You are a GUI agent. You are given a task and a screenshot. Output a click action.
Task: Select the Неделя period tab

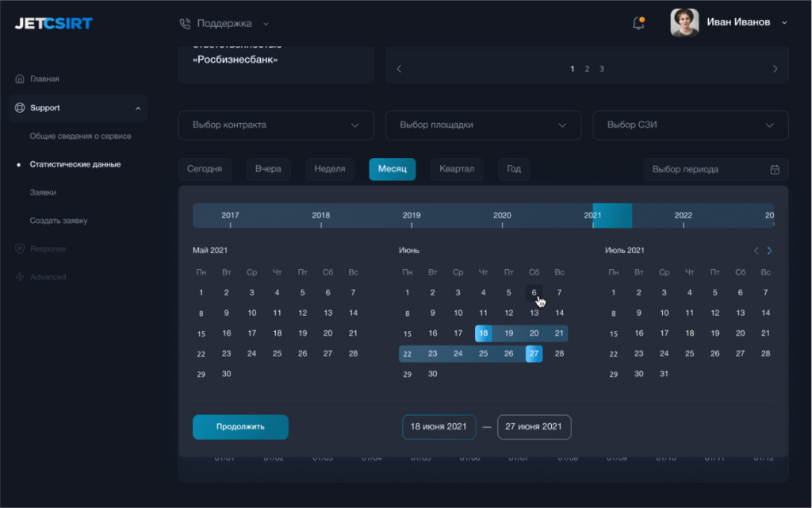coord(329,169)
